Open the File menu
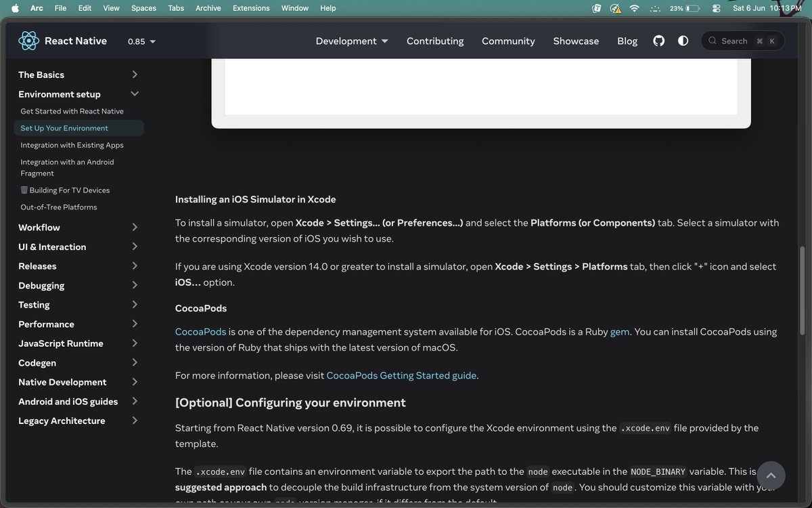Screen dimensions: 812x508 click(60, 8)
